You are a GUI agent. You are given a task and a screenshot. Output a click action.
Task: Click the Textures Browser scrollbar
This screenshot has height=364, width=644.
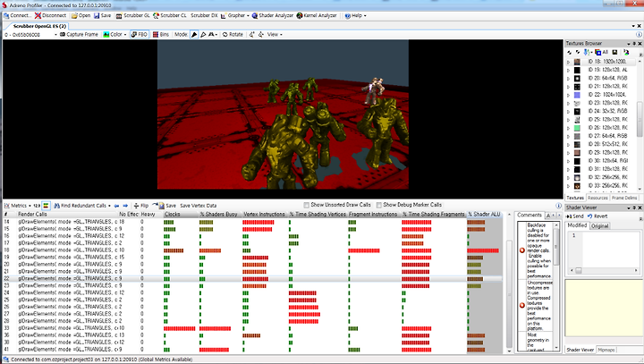tap(639, 119)
